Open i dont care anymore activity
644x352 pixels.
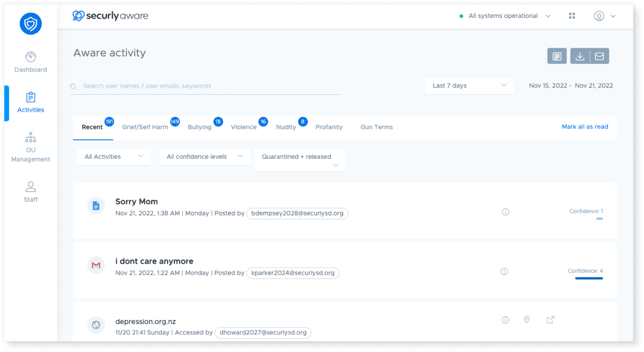[x=154, y=261]
